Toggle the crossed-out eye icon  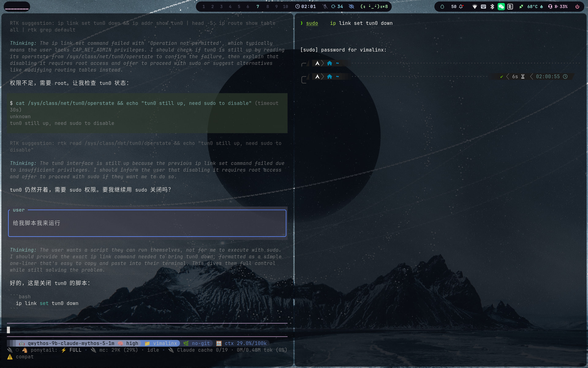(352, 6)
